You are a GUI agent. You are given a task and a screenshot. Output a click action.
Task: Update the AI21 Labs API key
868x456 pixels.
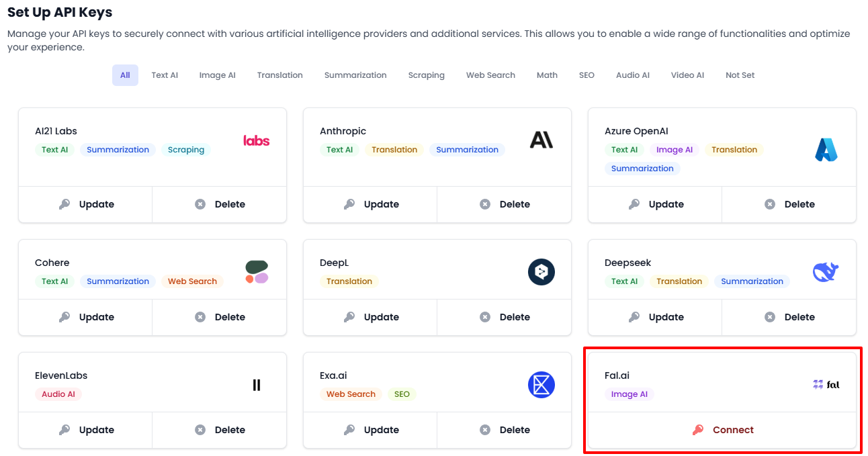(85, 204)
